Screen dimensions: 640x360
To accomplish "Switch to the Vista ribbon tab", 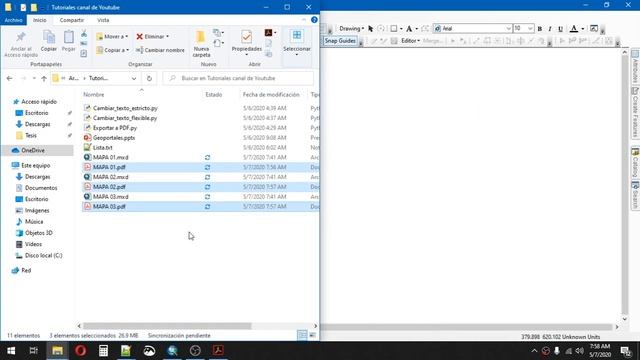I will coord(103,20).
